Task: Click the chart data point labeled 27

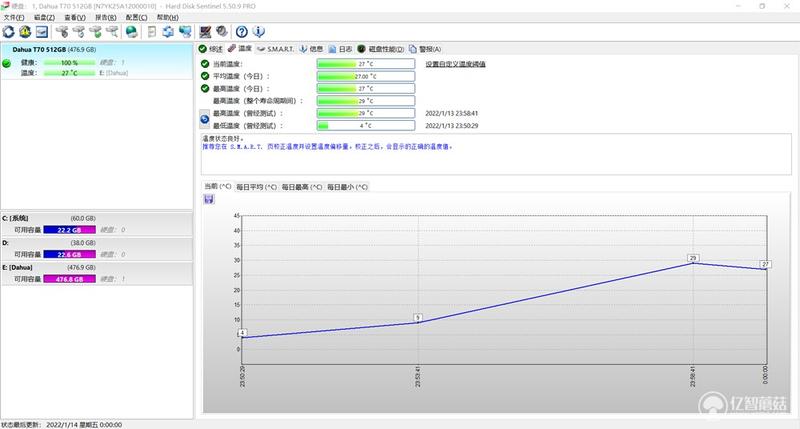Action: click(765, 264)
